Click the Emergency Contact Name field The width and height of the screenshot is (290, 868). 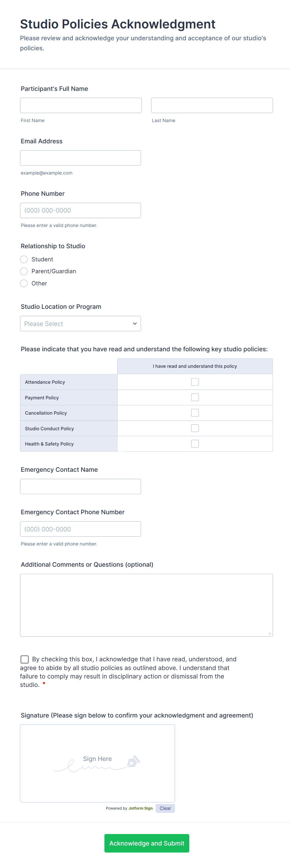(x=80, y=486)
